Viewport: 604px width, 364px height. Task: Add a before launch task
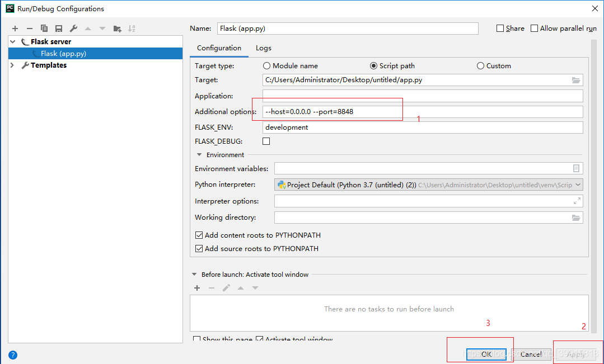point(197,288)
